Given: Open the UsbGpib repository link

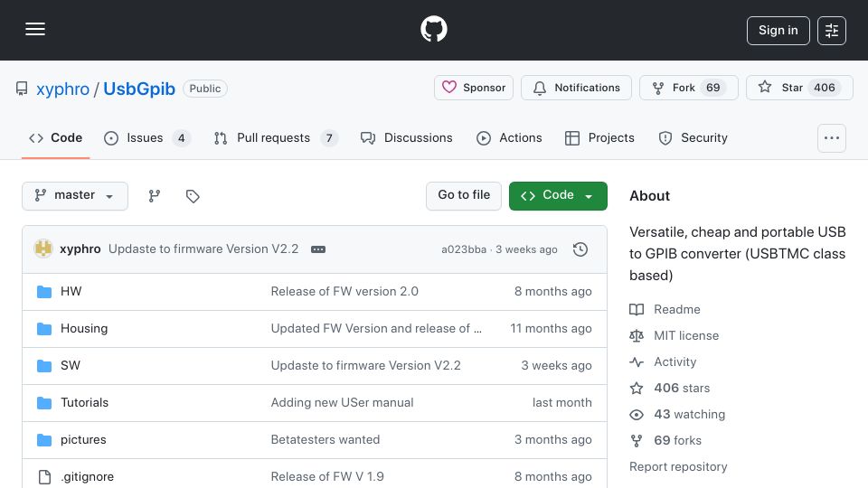Looking at the screenshot, I should click(139, 89).
